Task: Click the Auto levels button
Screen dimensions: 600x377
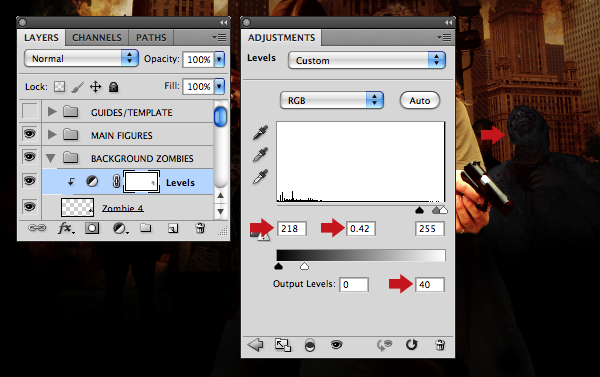Action: [x=420, y=100]
